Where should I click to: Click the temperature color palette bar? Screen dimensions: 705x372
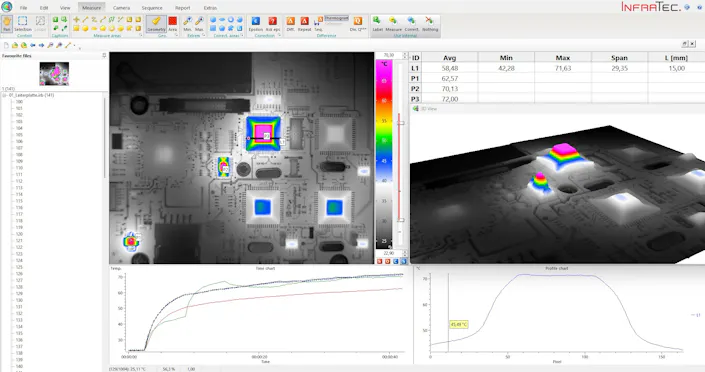[384, 154]
